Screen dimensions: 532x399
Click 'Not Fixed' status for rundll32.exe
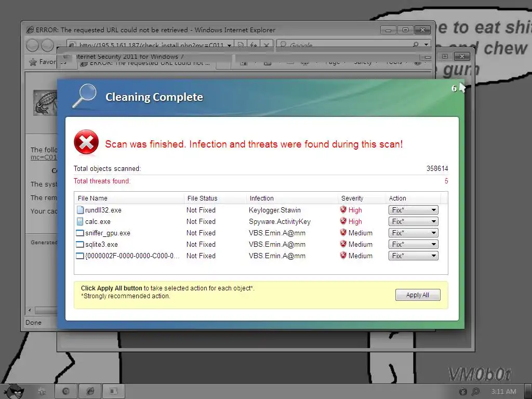tap(201, 210)
